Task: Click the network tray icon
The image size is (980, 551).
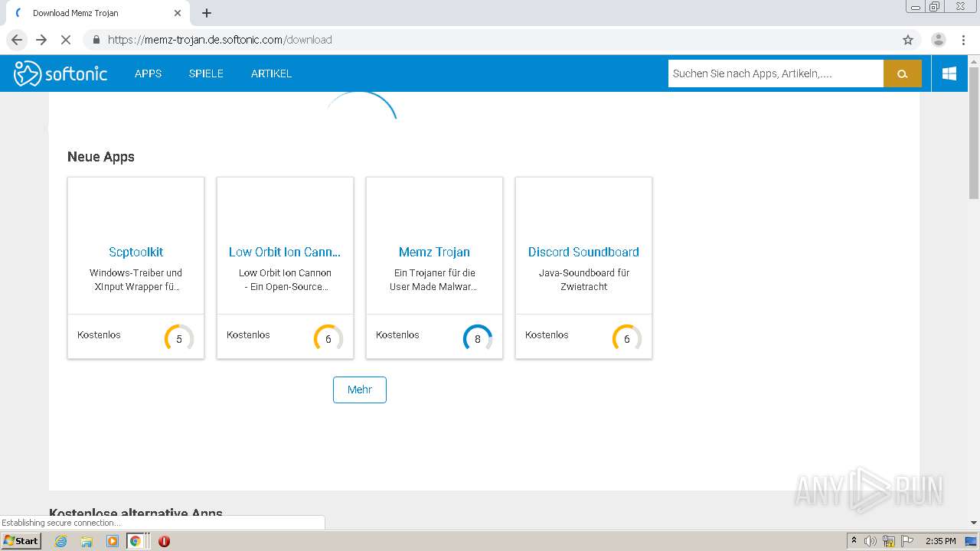Action: coord(889,541)
